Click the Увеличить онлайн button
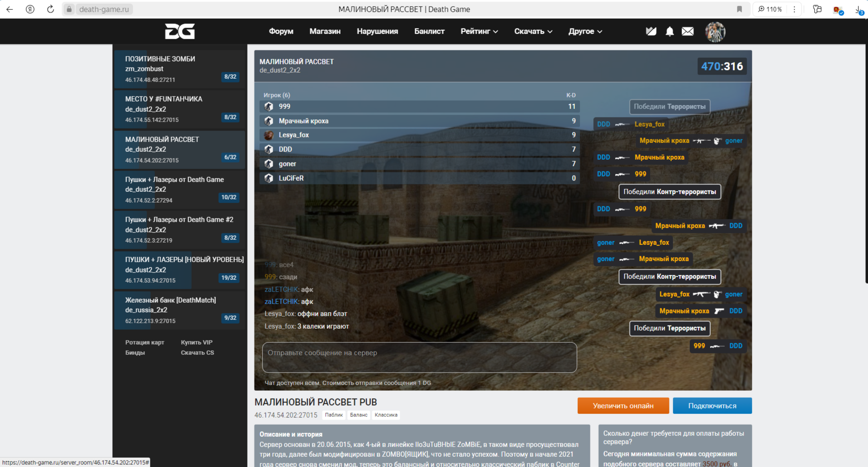This screenshot has width=868, height=467. pyautogui.click(x=623, y=406)
